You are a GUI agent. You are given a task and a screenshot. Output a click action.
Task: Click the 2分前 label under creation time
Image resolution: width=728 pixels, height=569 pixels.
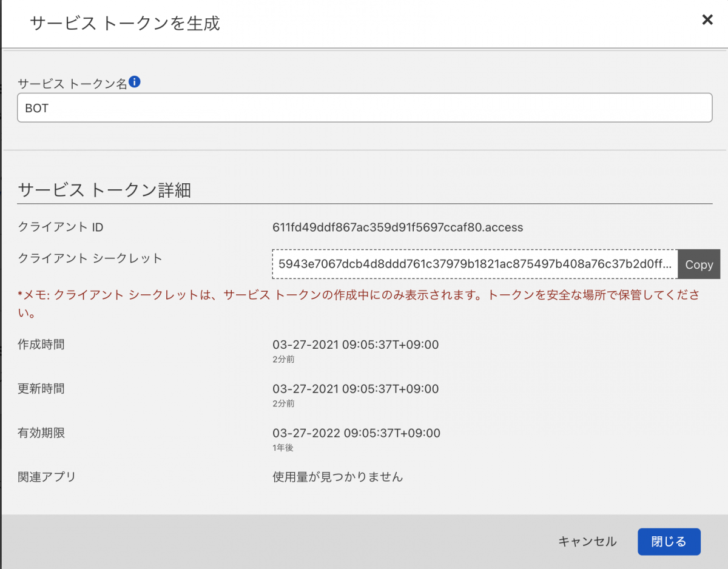coord(283,359)
